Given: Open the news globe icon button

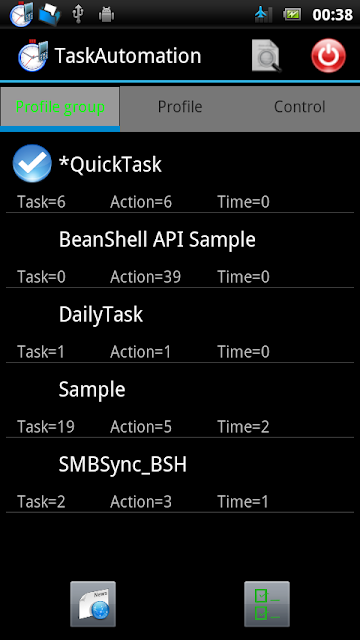Looking at the screenshot, I should coord(93,604).
